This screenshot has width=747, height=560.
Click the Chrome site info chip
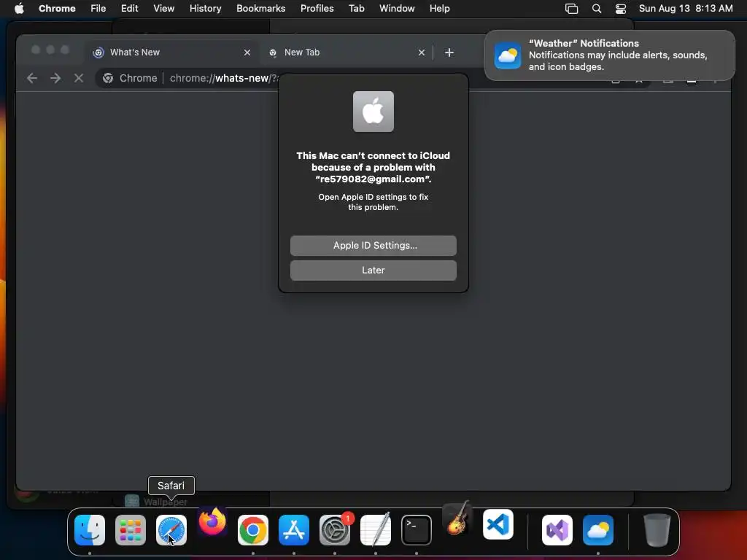tap(130, 78)
